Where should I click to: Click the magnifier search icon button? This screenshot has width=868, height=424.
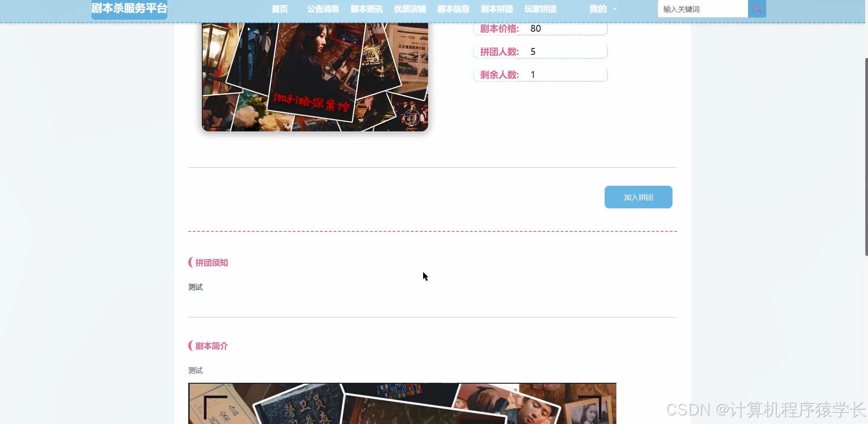tap(757, 9)
